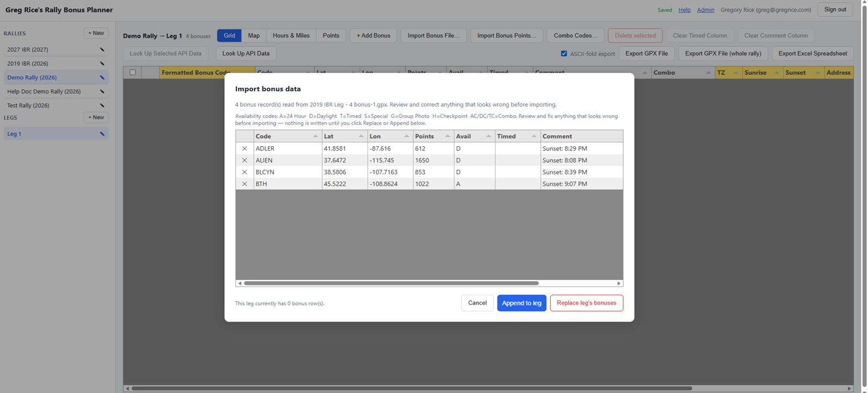
Task: Click Replace leg's bonuses button
Action: point(586,303)
